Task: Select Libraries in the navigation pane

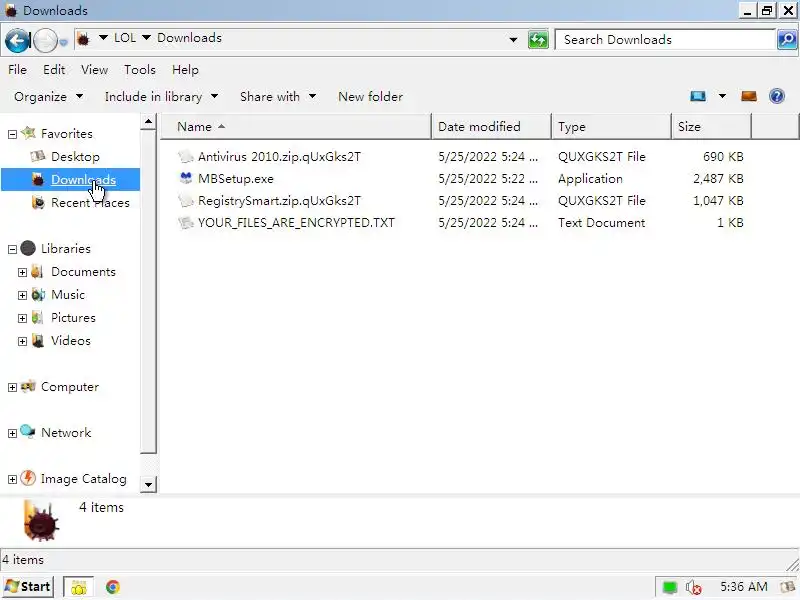Action: coord(66,248)
